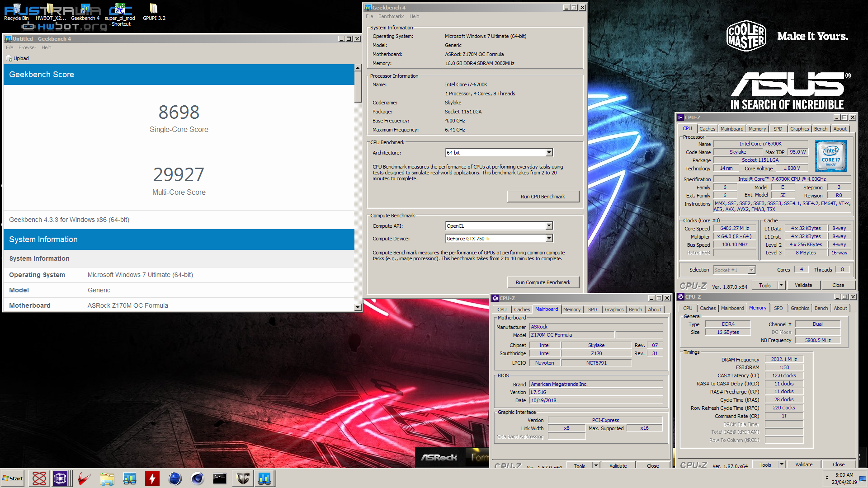Click the BIOS date 10/19/2018
Viewport: 868px width, 488px height.
[595, 400]
